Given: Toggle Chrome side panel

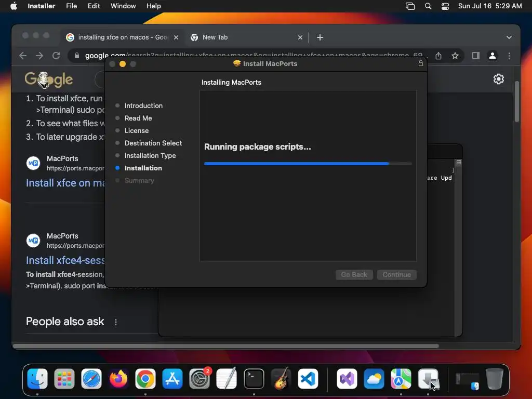Looking at the screenshot, I should (x=476, y=56).
